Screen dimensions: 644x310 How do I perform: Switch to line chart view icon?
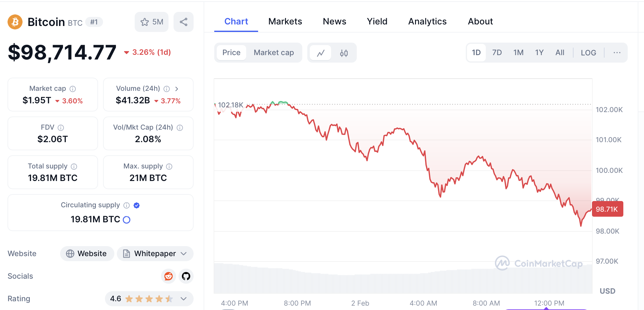pos(320,53)
